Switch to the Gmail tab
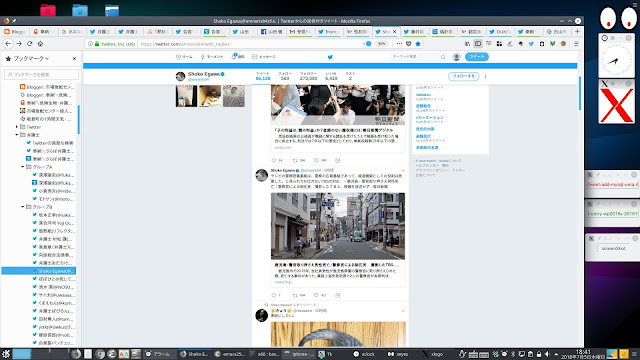640x360 pixels. [300, 31]
